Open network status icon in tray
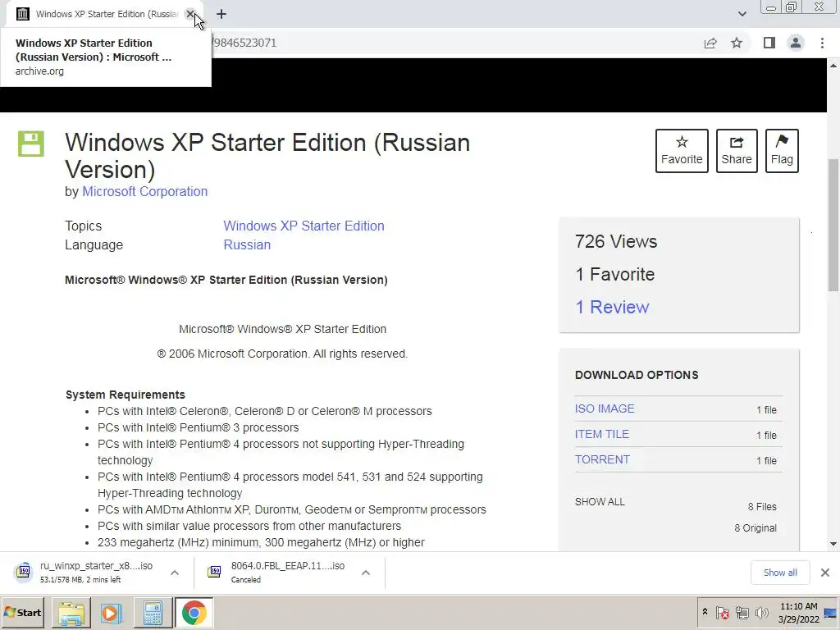Screen dimensions: 840x630 742,612
